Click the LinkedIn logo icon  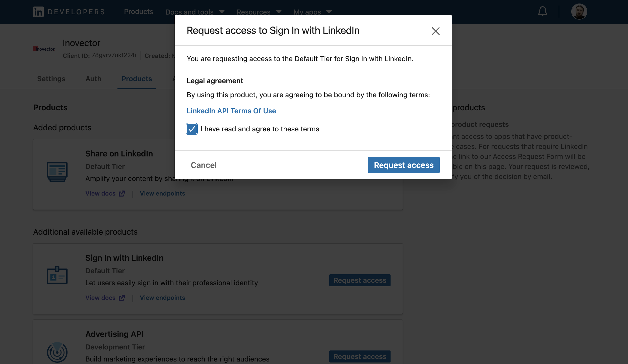(x=38, y=12)
